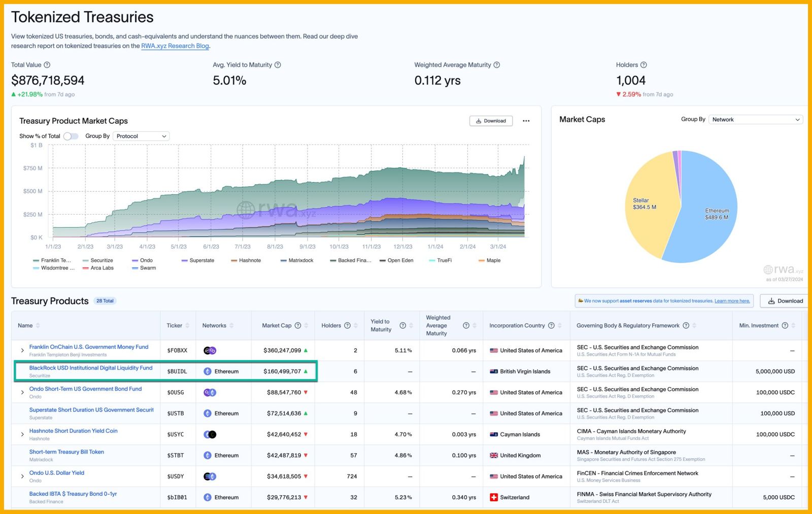Open the top Holders stat help icon

tap(644, 65)
